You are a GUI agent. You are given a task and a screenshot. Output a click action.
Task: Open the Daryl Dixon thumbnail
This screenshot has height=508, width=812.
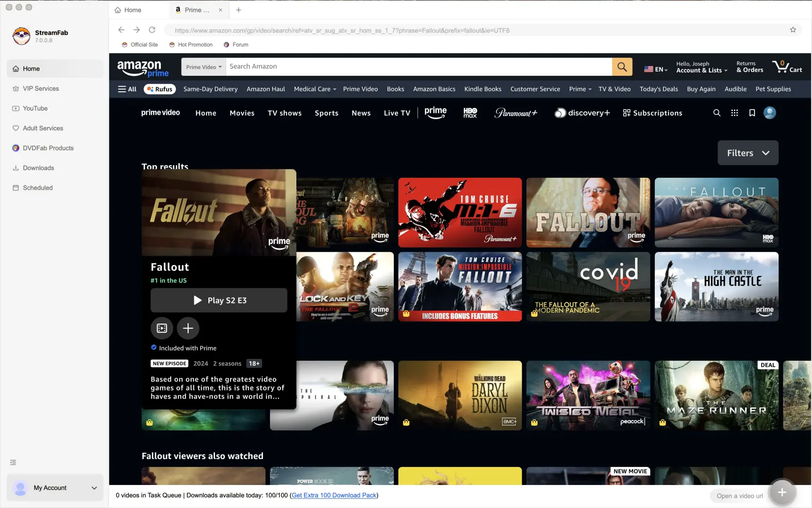point(460,396)
